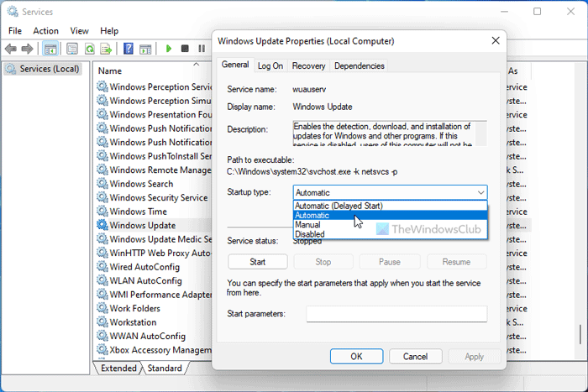
Task: Click the Start parameters text field
Action: (x=396, y=314)
